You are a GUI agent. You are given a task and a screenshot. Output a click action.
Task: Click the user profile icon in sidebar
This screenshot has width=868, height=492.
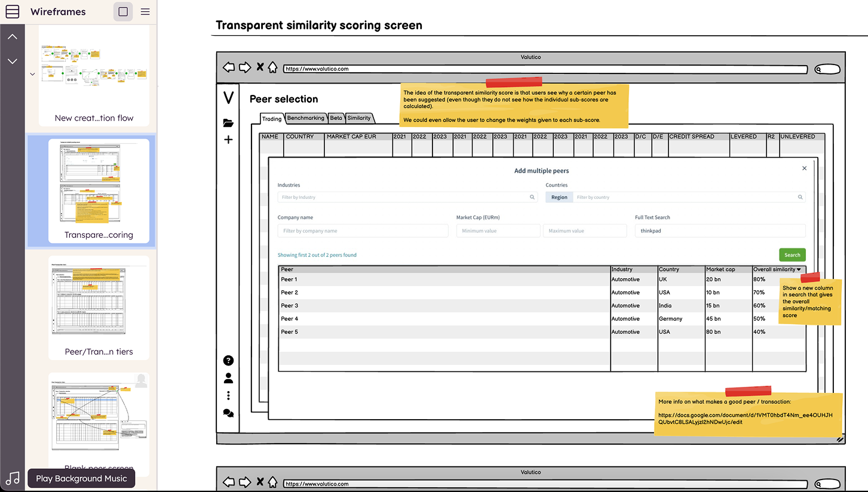(x=228, y=378)
